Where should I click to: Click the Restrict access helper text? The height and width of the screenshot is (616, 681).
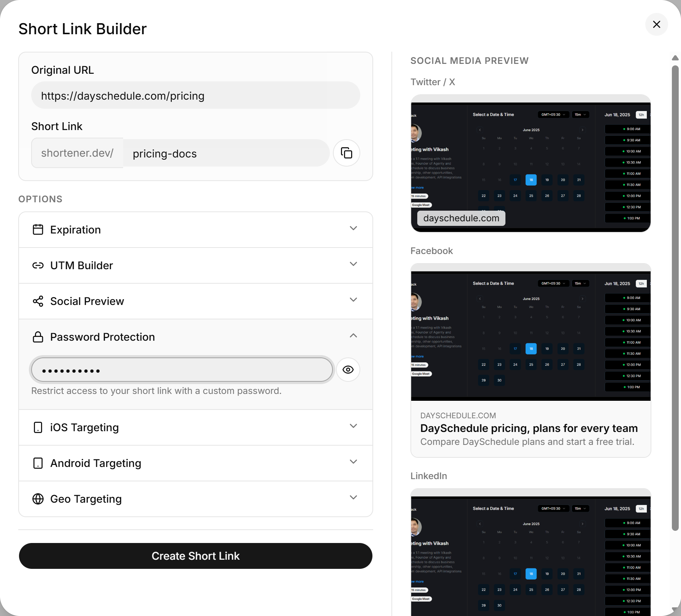(x=156, y=391)
